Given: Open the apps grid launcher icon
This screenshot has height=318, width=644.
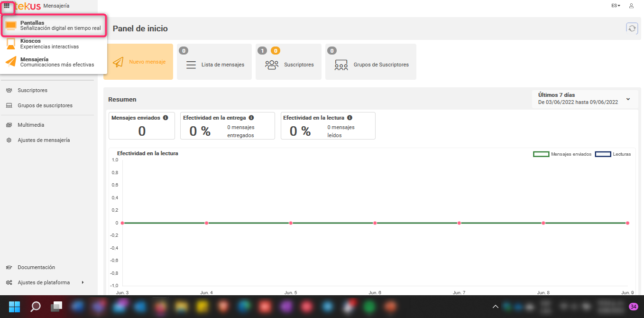Looking at the screenshot, I should [x=7, y=6].
